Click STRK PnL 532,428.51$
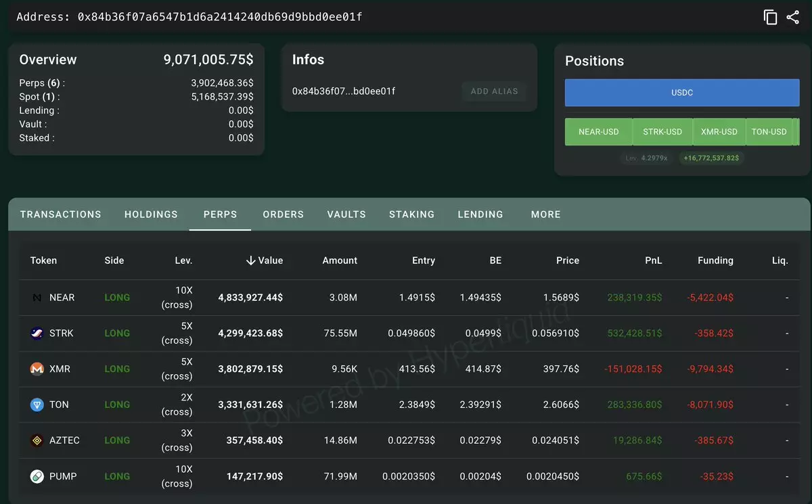Screen dimensions: 812x504 [x=635, y=334]
